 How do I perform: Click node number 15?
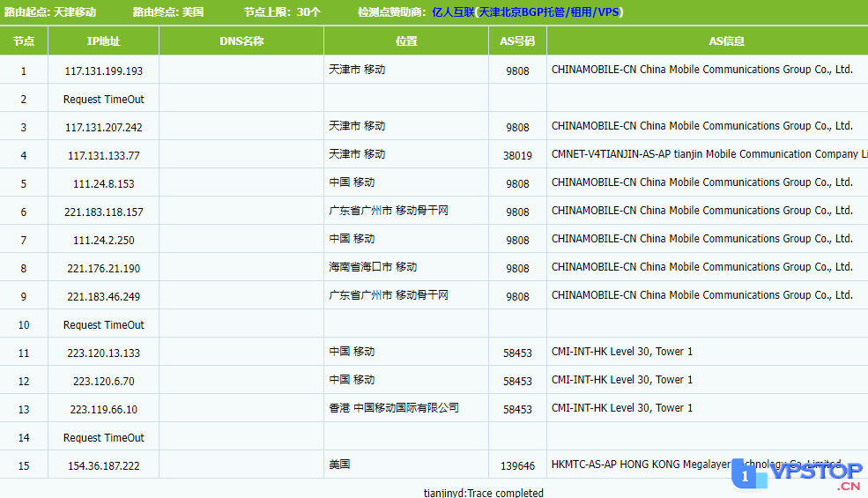[23, 466]
